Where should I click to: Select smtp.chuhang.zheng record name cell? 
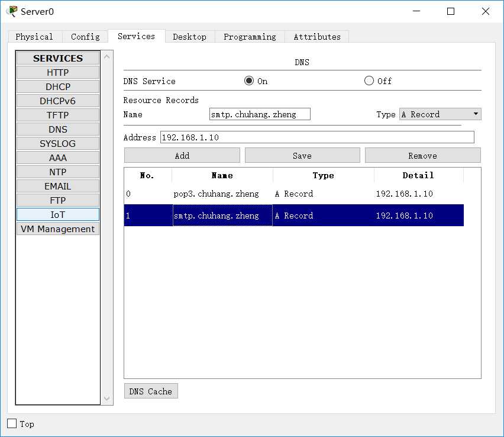point(222,216)
